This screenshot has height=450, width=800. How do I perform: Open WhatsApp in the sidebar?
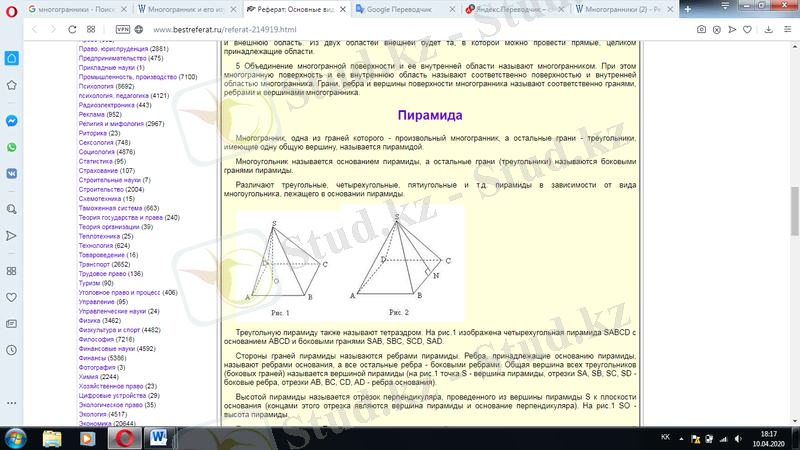point(11,147)
